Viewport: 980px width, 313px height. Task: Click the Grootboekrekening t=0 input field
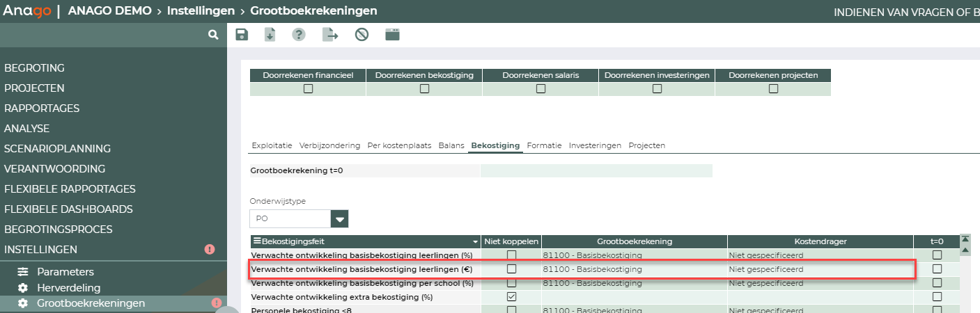tap(596, 170)
